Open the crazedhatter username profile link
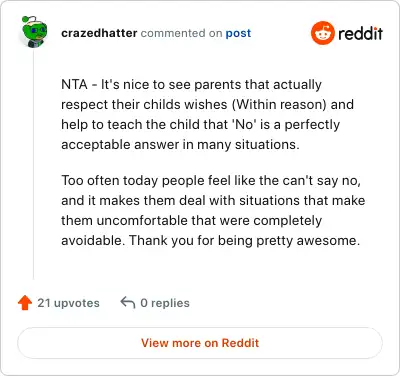400x376 pixels. point(99,33)
